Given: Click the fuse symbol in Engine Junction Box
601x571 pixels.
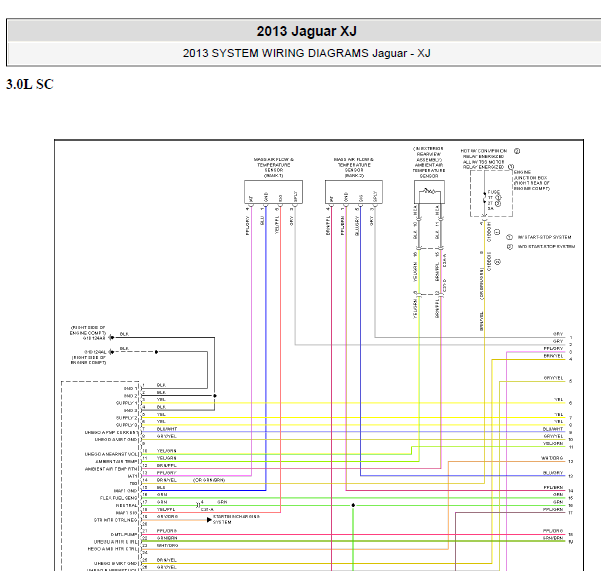Looking at the screenshot, I should (x=484, y=199).
